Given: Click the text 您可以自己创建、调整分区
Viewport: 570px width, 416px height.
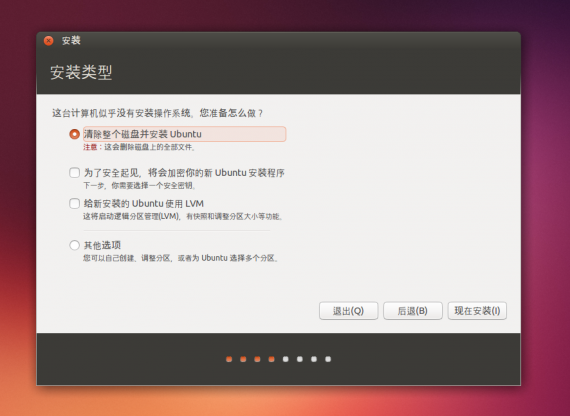Looking at the screenshot, I should [127, 259].
